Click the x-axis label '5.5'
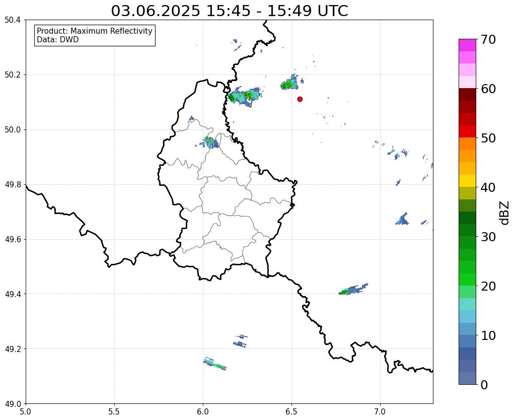This screenshot has width=515, height=420. pos(114,411)
